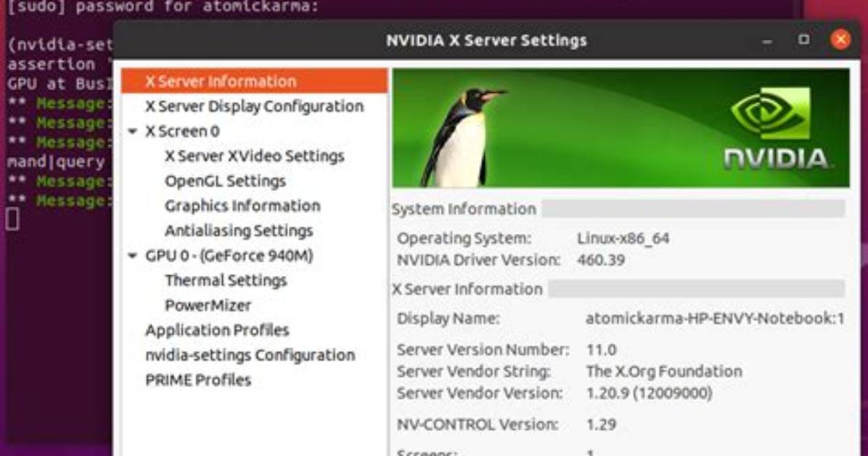Click vendor version 1.20.9 (12009000)

[x=649, y=393]
